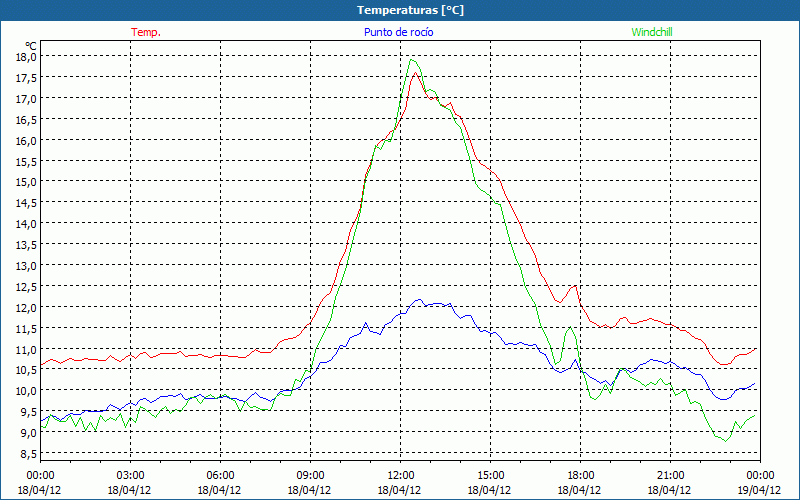The image size is (800, 500).
Task: Click the 15,0 y-axis value
Action: (x=28, y=182)
